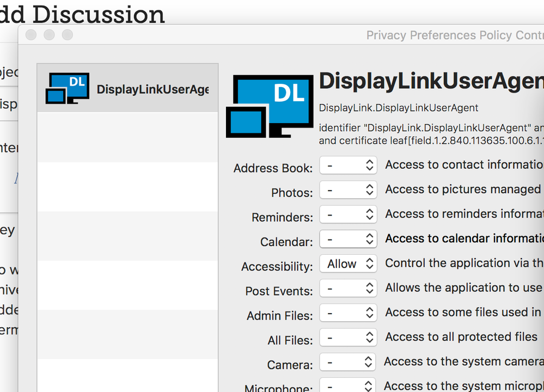This screenshot has height=392, width=544.
Task: Open the Photos permission dropdown
Action: pos(348,190)
